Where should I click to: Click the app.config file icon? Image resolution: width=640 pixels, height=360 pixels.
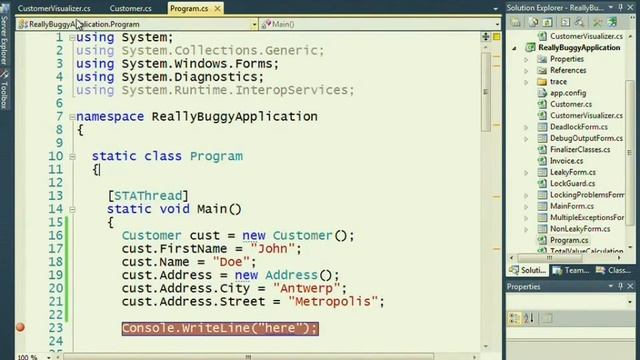(x=542, y=93)
